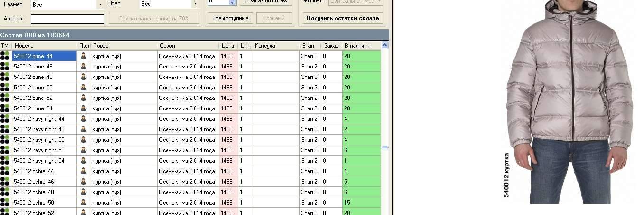The image size is (644, 215).
Task: Click the TM brand icon for ochre 48
Action: (5, 192)
